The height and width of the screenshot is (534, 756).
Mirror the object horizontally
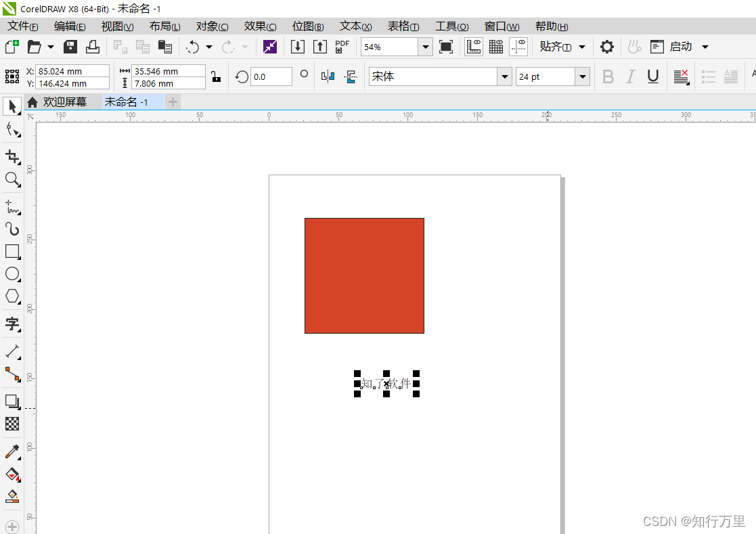click(x=328, y=76)
